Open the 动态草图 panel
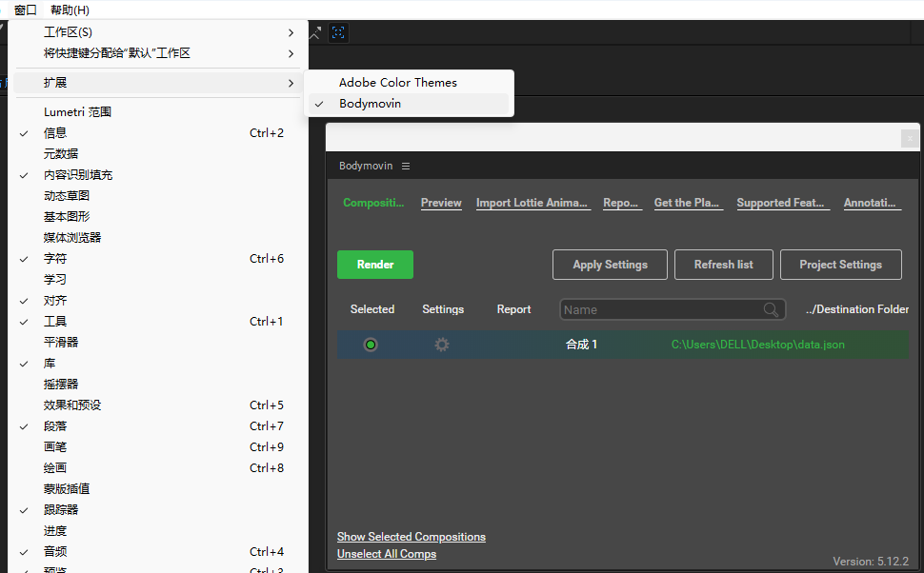 coord(158,196)
